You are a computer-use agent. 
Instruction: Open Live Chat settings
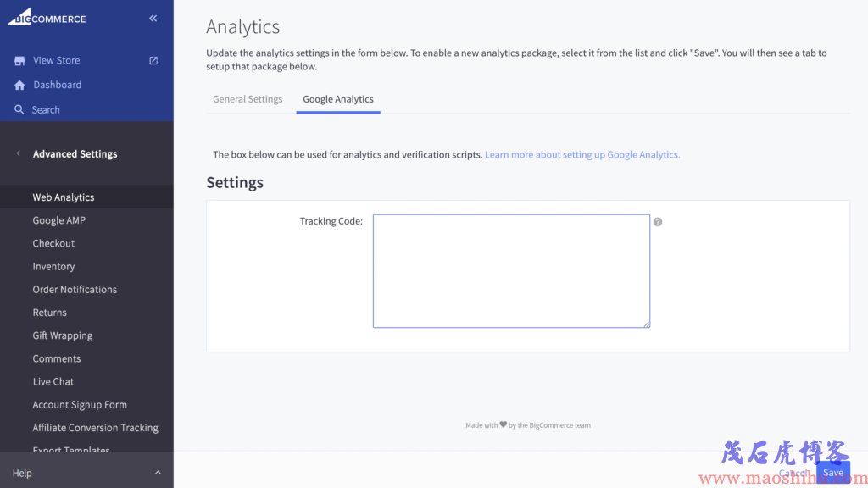point(53,382)
